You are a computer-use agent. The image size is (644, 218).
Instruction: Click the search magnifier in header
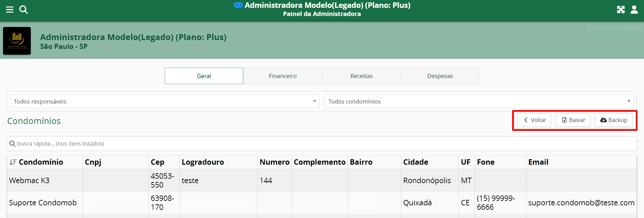[x=24, y=10]
